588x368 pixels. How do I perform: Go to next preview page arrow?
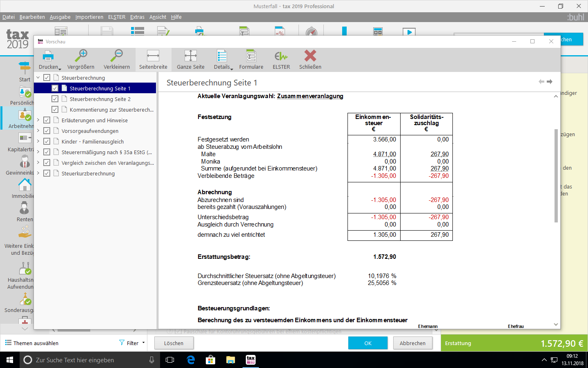pos(550,82)
